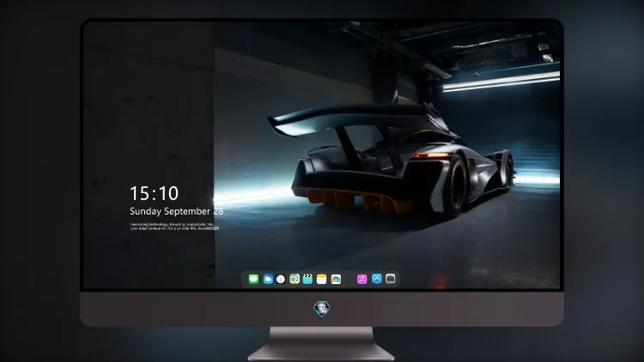Open the Photos gallery app icon
Screen dimensions: 644x362
tap(336, 279)
